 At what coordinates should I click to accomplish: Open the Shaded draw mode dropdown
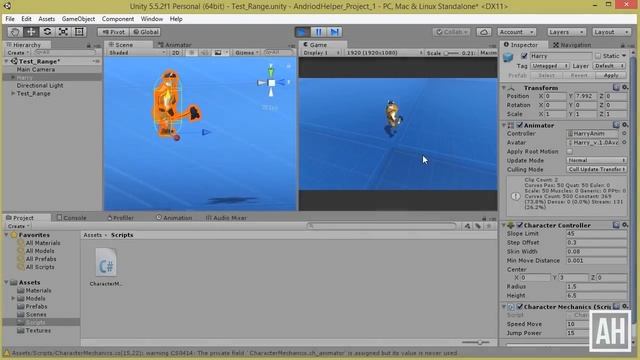[x=137, y=53]
